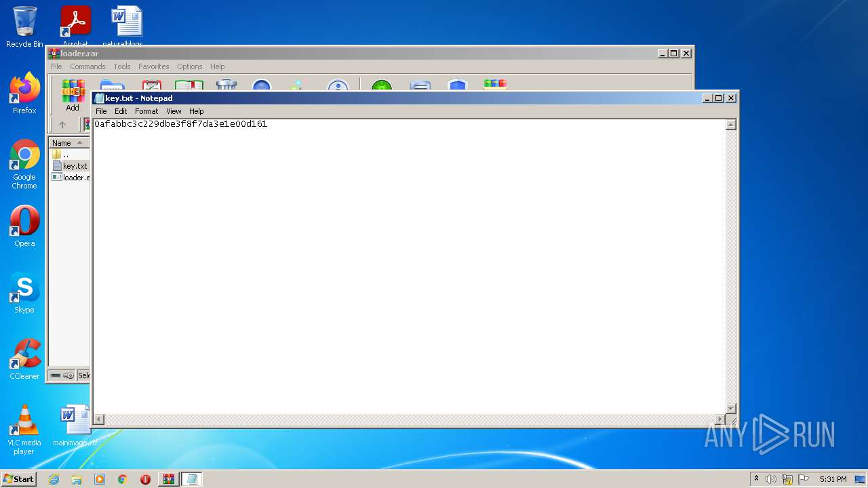Open Notepad File menu
This screenshot has height=488, width=868.
click(x=101, y=111)
